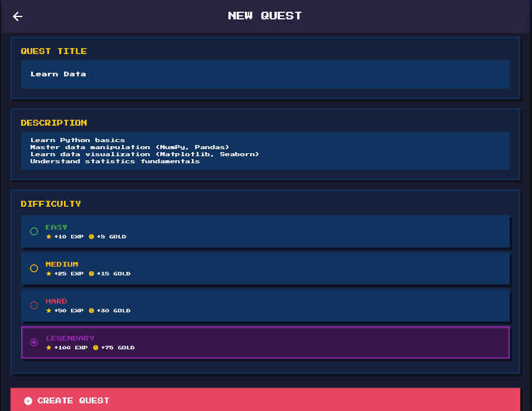Click the gold coin icon in the Easy row

(91, 237)
